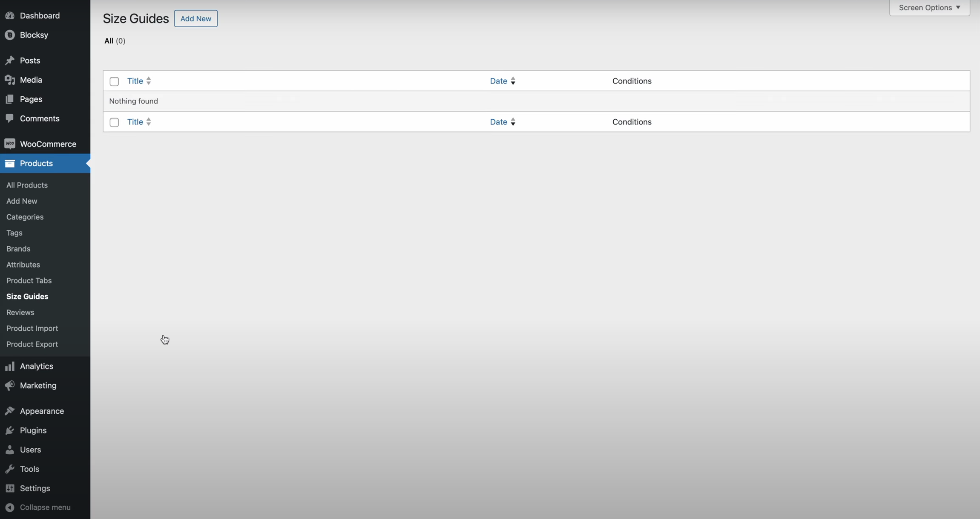Viewport: 980px width, 519px height.
Task: Check the select-all box in table header
Action: [x=114, y=81]
